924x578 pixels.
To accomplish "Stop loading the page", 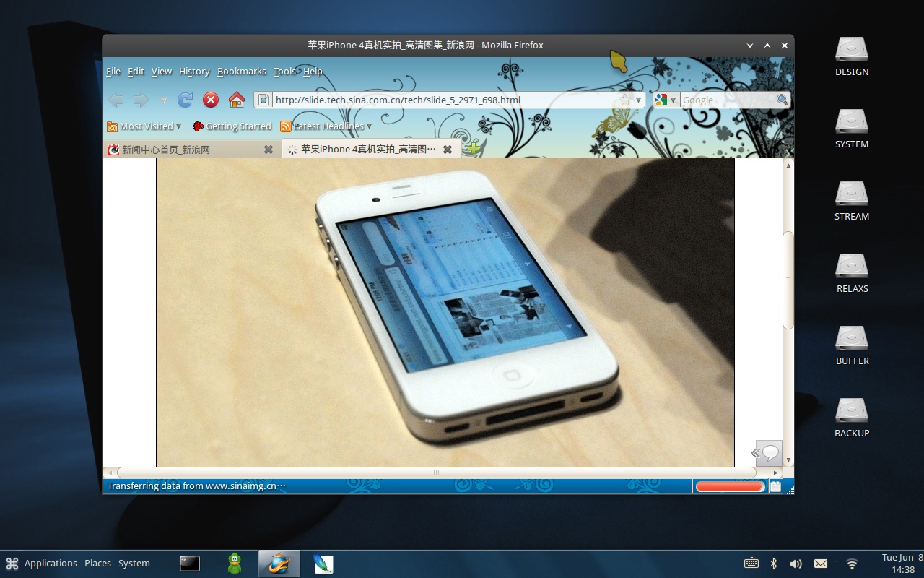I will click(211, 100).
